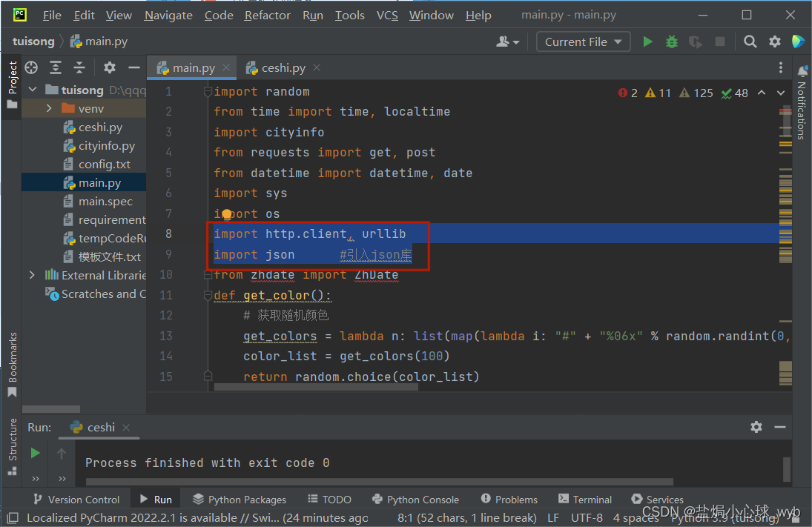Image resolution: width=812 pixels, height=527 pixels.
Task: Click the Run console horizontal scrollbar
Action: [x=379, y=482]
